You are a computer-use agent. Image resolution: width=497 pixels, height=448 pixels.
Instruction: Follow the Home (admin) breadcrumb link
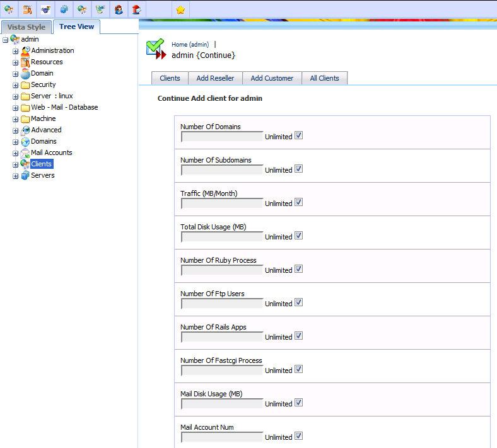190,44
